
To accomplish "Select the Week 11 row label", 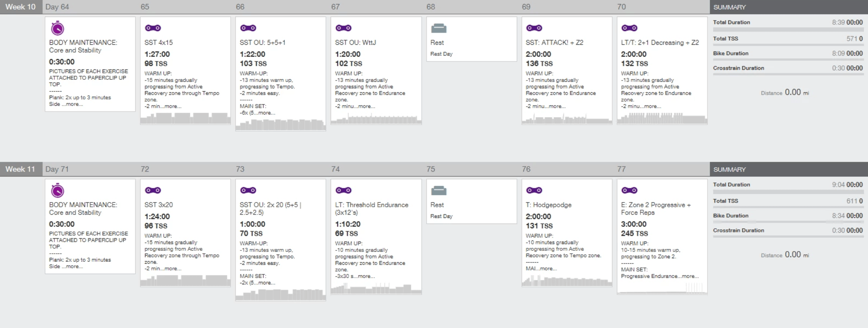I will coord(21,169).
